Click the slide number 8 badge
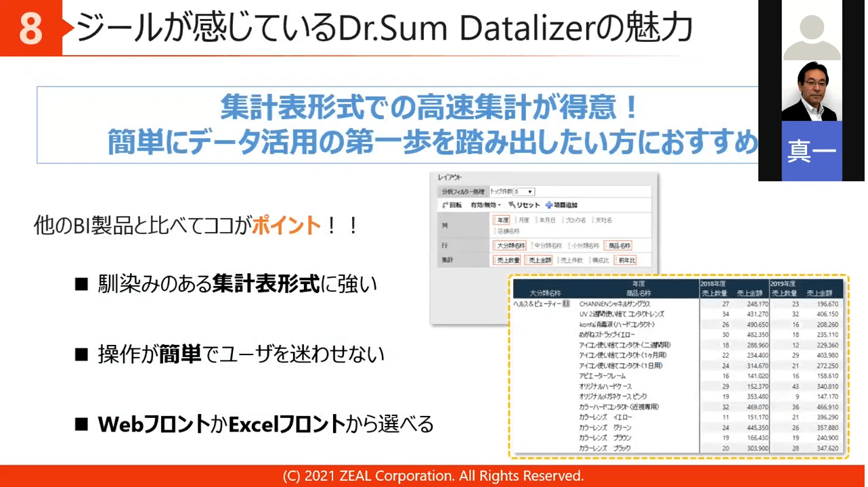 (x=30, y=28)
